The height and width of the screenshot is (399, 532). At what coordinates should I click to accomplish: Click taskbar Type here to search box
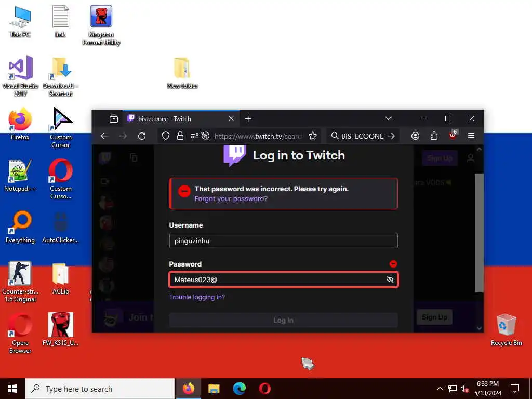[100, 389]
